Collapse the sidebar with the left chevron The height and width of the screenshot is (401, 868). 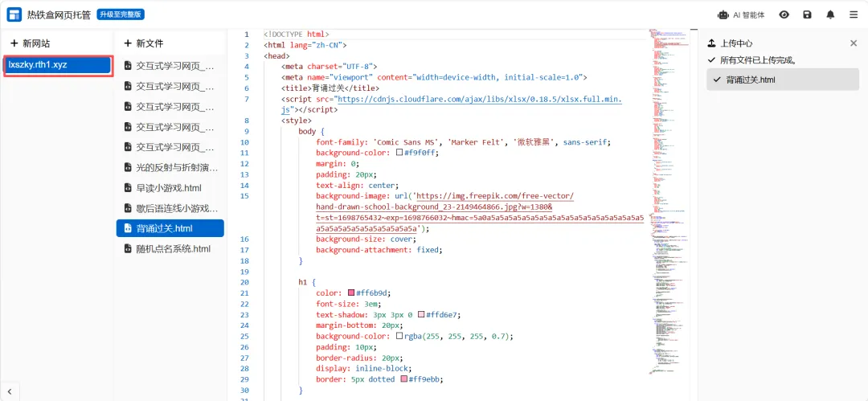10,391
